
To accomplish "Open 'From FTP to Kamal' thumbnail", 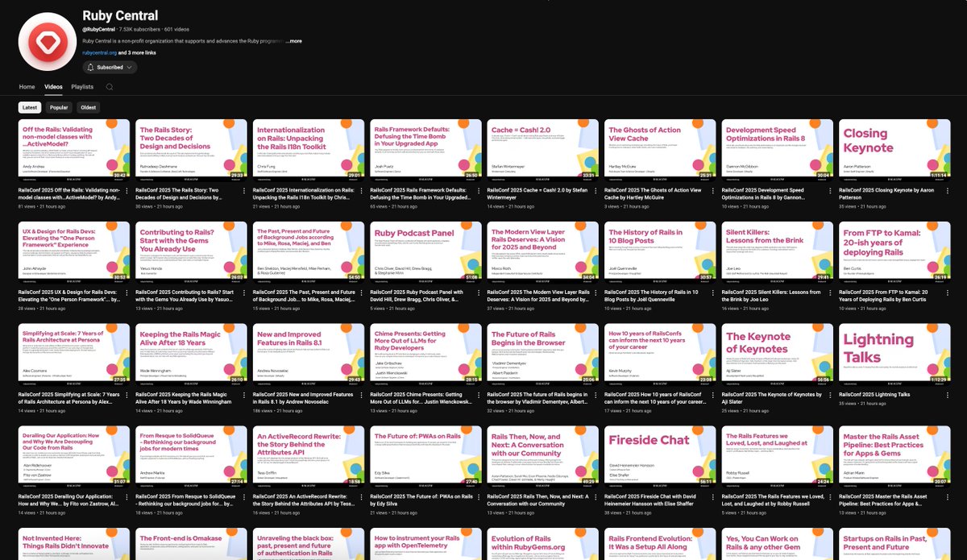I will click(894, 252).
